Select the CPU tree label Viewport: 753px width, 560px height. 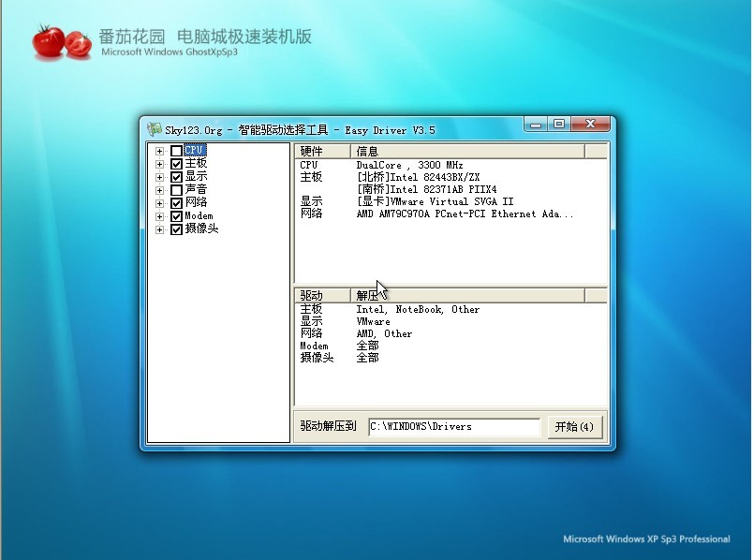click(195, 151)
